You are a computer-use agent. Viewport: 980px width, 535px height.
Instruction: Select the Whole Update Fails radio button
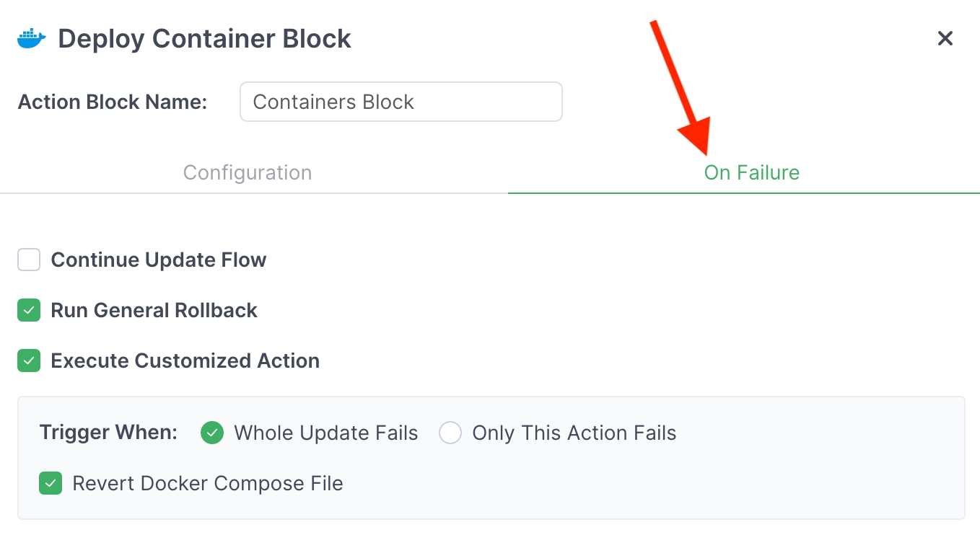point(211,433)
